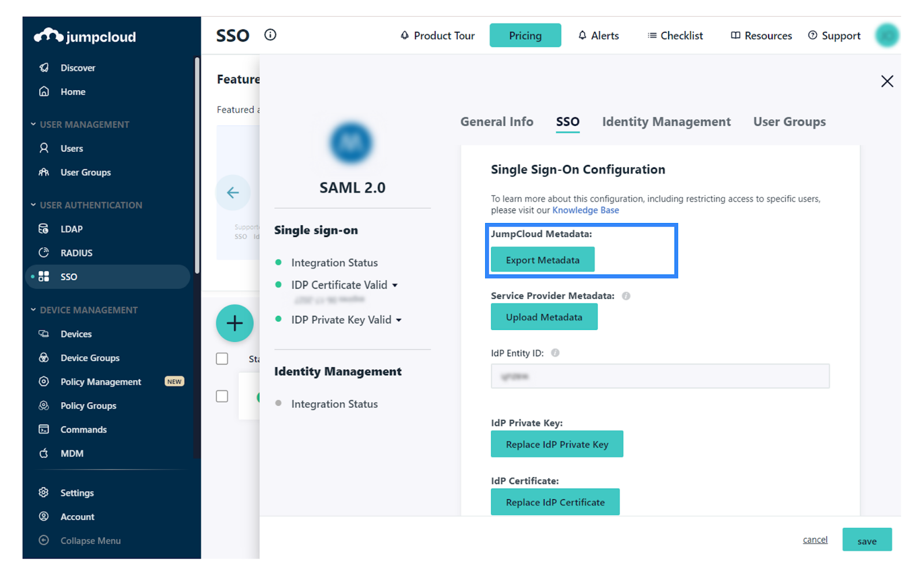This screenshot has width=924, height=569.
Task: Open Device Groups
Action: (90, 358)
